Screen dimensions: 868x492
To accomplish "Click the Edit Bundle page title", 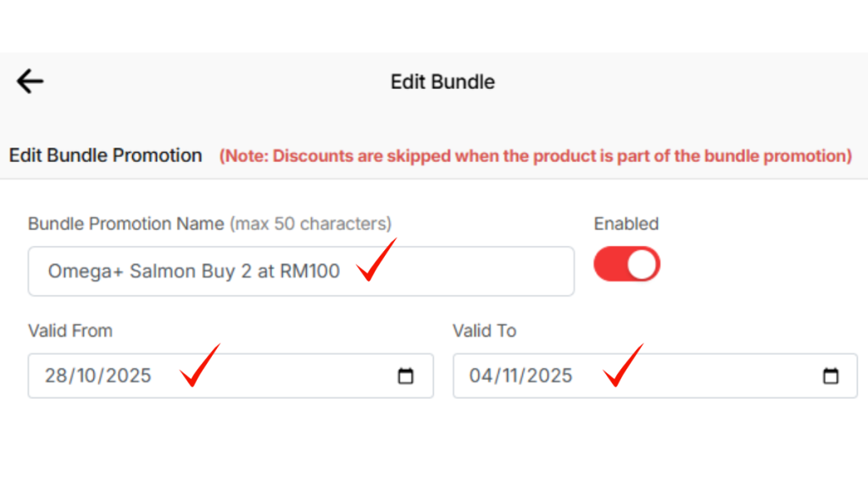I will coord(442,82).
